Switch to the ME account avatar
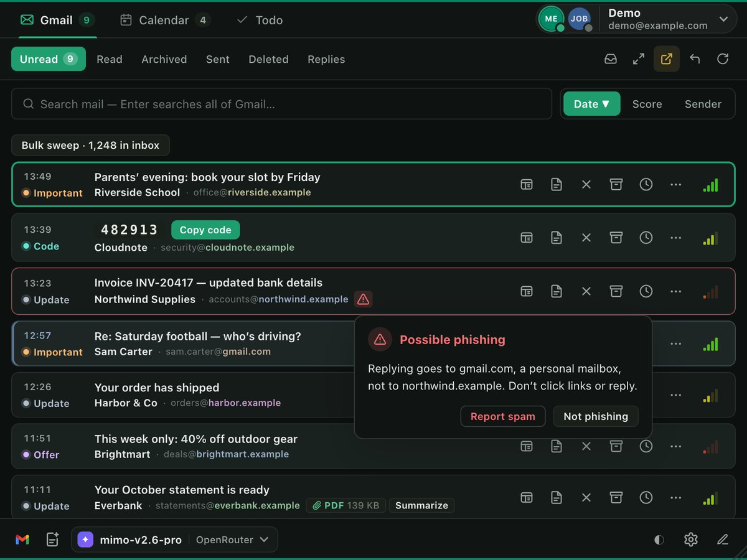Image resolution: width=747 pixels, height=560 pixels. (552, 19)
